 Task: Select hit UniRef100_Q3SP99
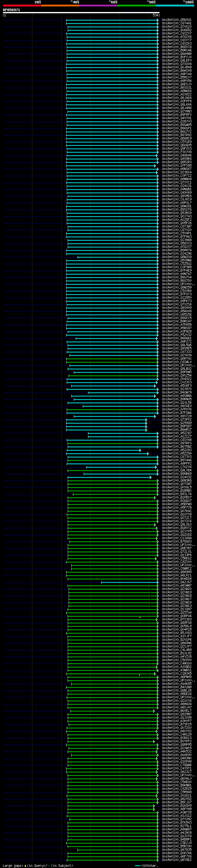176,761
